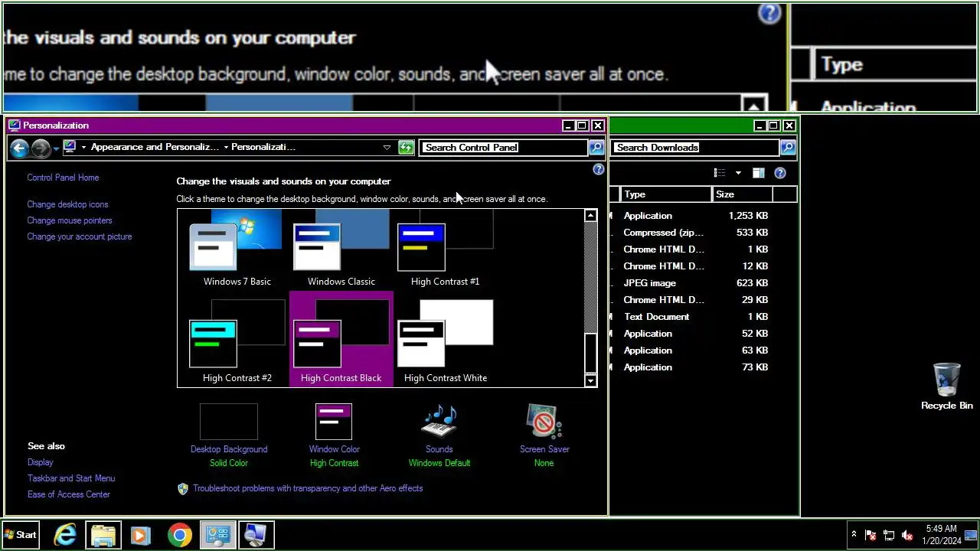Select the High Contrast Black theme
Image resolution: width=980 pixels, height=551 pixels.
[x=341, y=339]
